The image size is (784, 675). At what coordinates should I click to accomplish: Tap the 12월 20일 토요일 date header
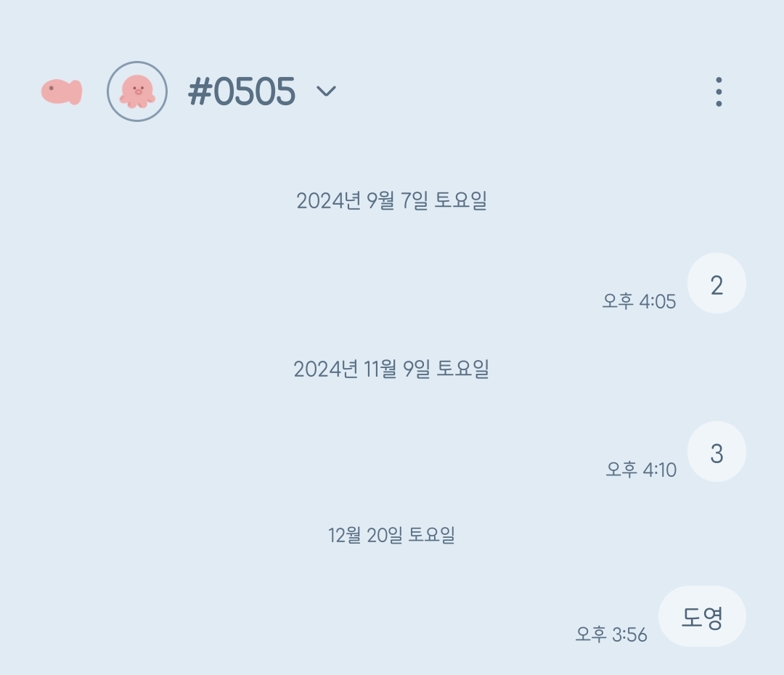[391, 535]
